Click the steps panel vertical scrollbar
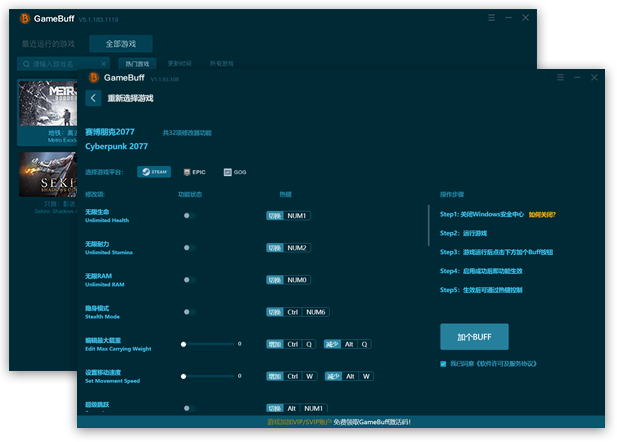 click(429, 225)
